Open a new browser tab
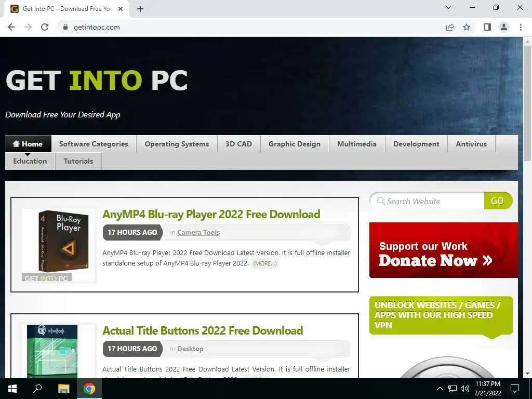The image size is (532, 399). point(140,9)
